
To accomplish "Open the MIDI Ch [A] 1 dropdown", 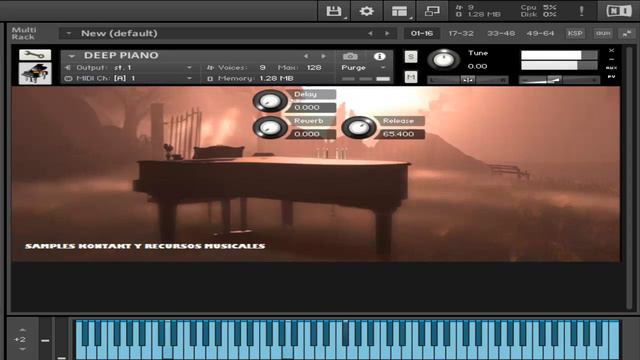I will tap(189, 78).
